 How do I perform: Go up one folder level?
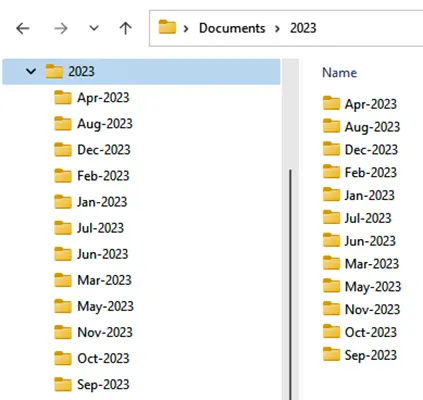(x=125, y=28)
